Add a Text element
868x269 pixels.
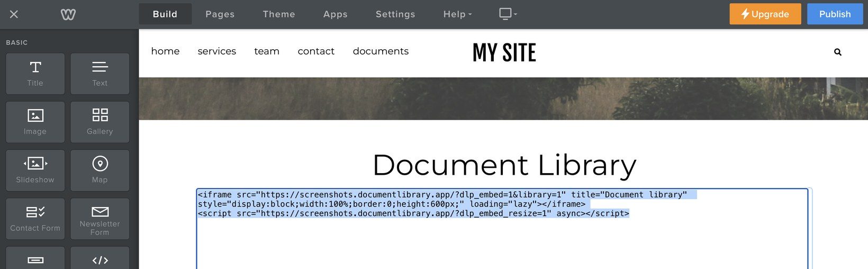100,74
